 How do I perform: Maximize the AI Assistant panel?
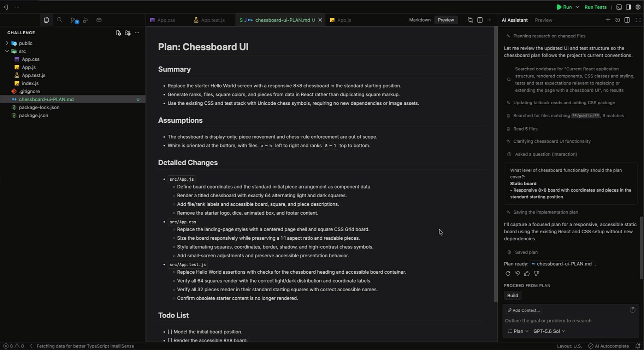click(x=638, y=20)
